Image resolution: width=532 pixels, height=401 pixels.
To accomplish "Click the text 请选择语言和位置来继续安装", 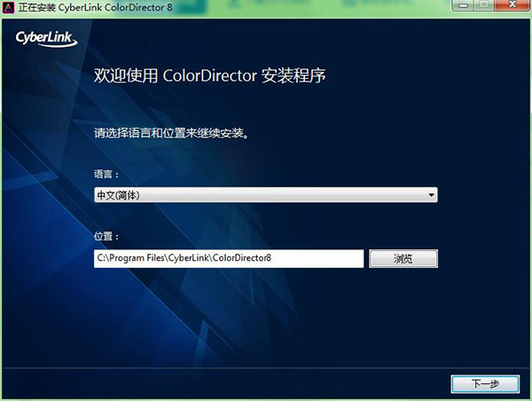I will tap(171, 133).
